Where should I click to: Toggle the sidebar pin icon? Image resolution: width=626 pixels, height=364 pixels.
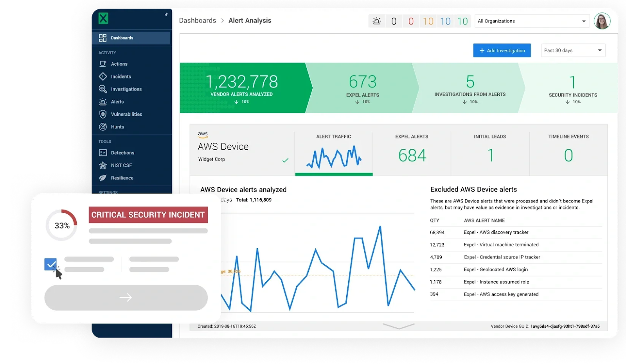point(166,14)
